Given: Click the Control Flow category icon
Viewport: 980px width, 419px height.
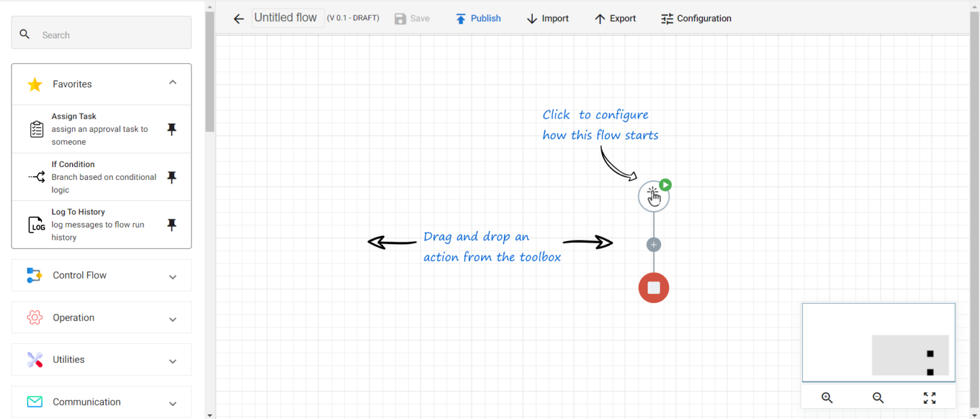Looking at the screenshot, I should (x=34, y=275).
